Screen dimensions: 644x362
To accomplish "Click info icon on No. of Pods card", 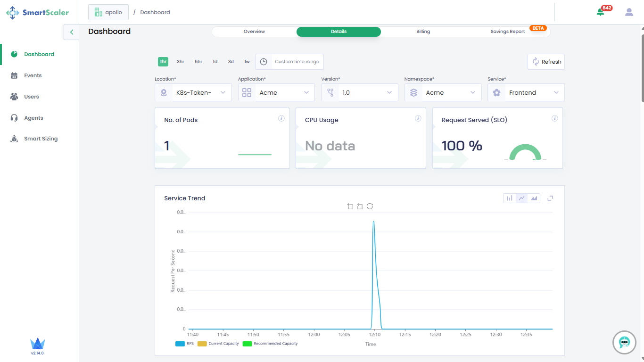I will pos(281,118).
